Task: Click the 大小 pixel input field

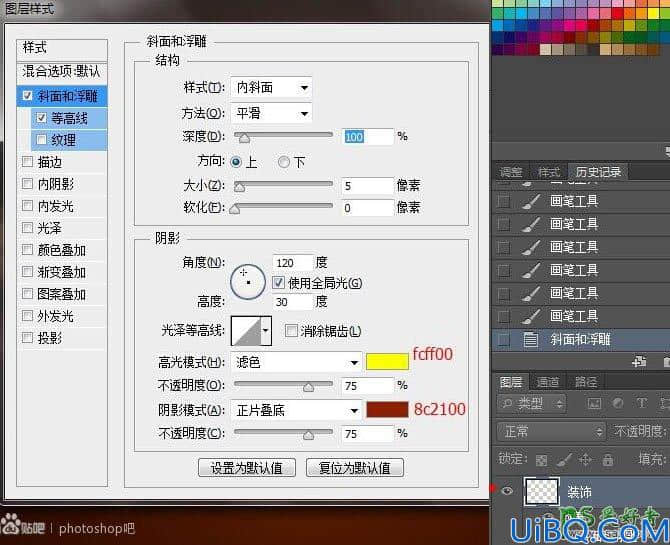Action: pyautogui.click(x=367, y=186)
